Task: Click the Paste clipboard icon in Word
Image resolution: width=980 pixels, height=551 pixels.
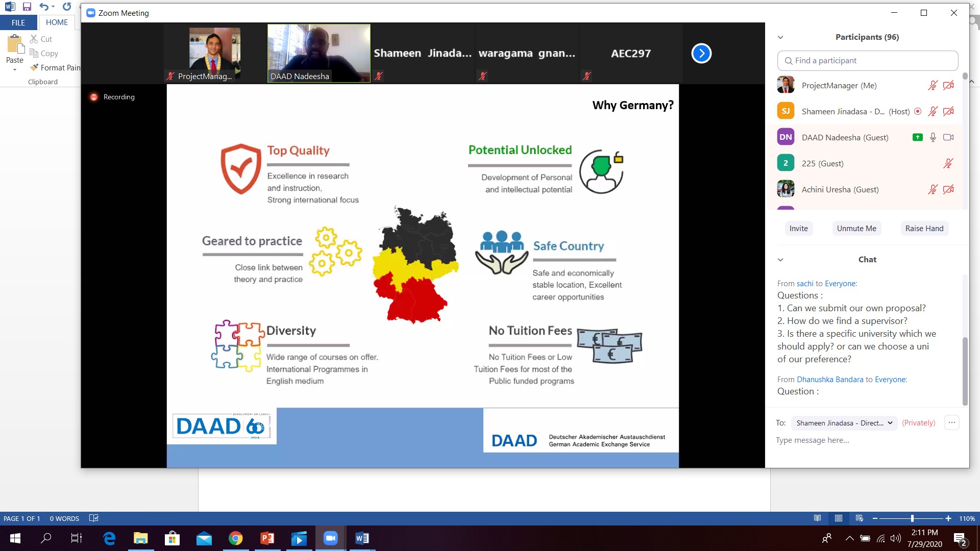Action: click(15, 44)
